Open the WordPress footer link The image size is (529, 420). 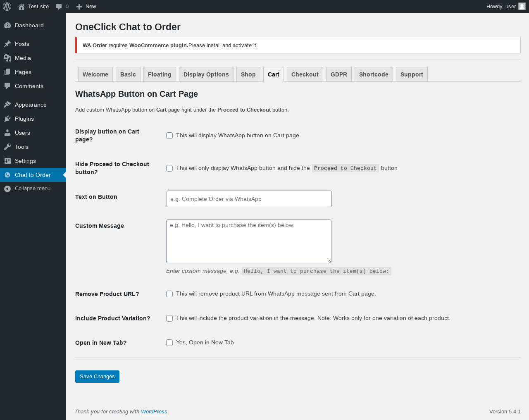pos(154,412)
